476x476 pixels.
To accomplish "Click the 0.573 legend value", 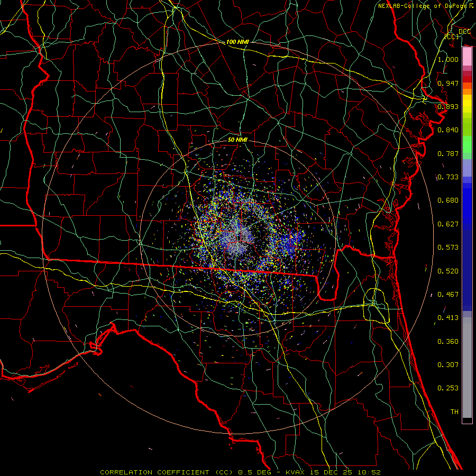I will 448,248.
